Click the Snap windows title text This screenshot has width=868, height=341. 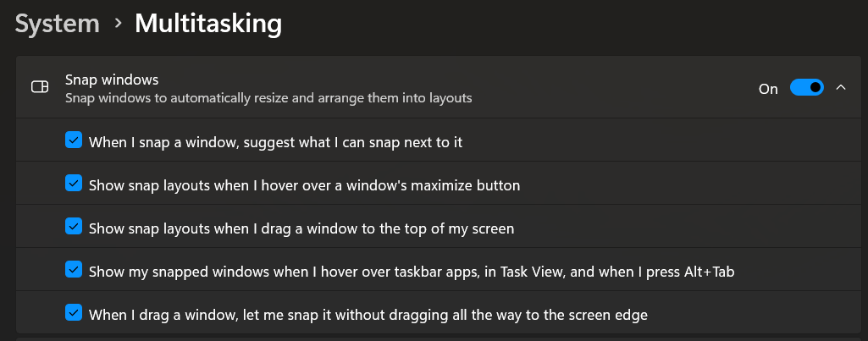click(113, 80)
